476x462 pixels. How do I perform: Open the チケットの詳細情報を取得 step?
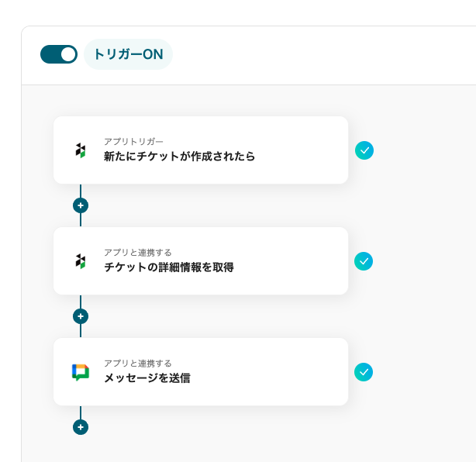[169, 267]
